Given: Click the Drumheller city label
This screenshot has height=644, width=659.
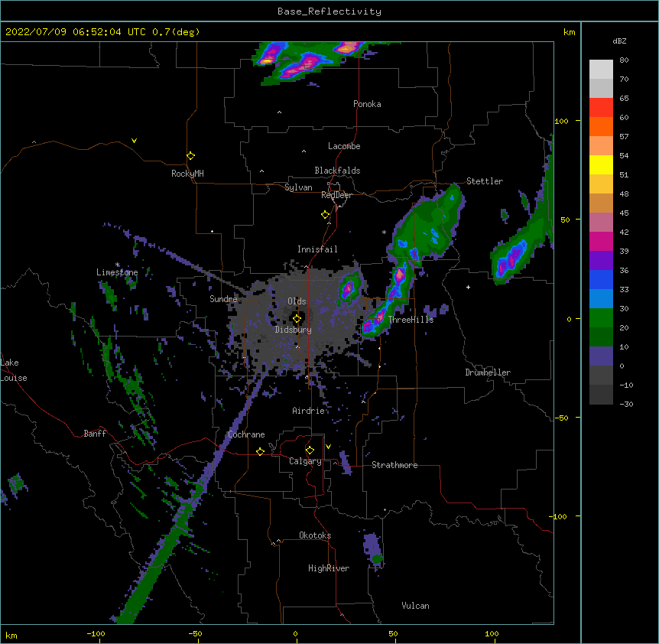Looking at the screenshot, I should pos(488,372).
